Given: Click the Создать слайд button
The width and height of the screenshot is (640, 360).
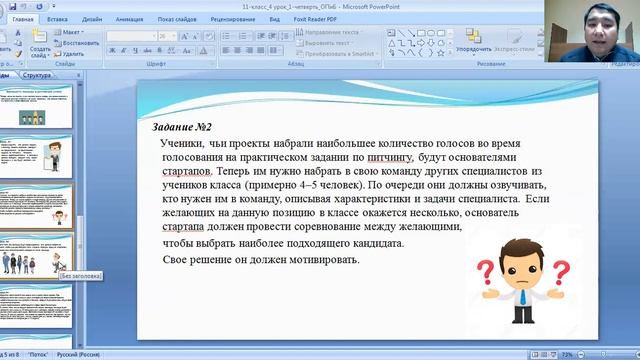Looking at the screenshot, I should 40,43.
